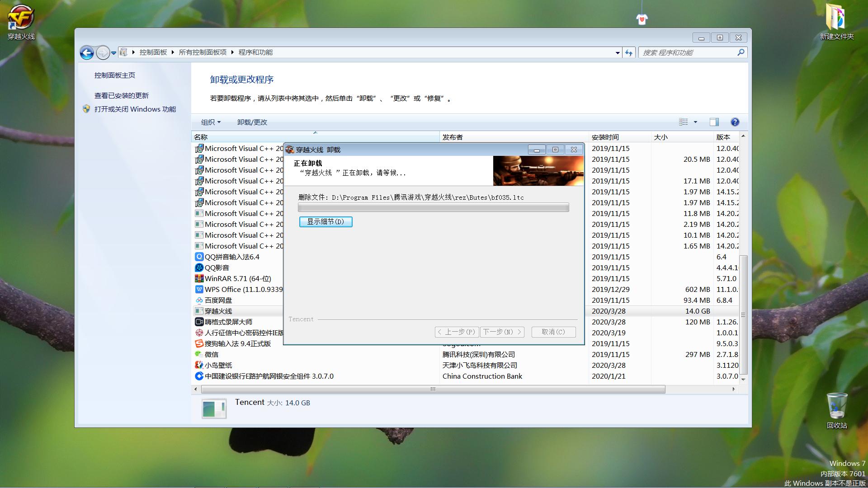This screenshot has height=488, width=868.
Task: Open the recent pages dropdown arrow
Action: (113, 53)
